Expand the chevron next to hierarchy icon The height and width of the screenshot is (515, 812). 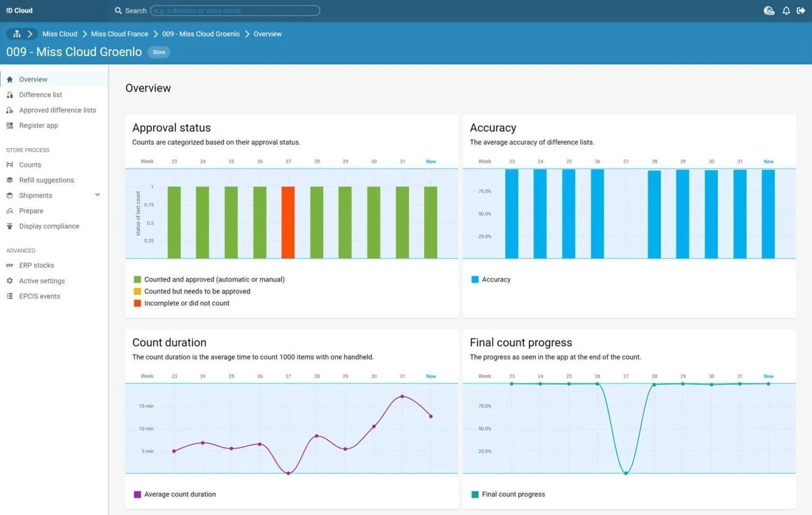click(30, 34)
